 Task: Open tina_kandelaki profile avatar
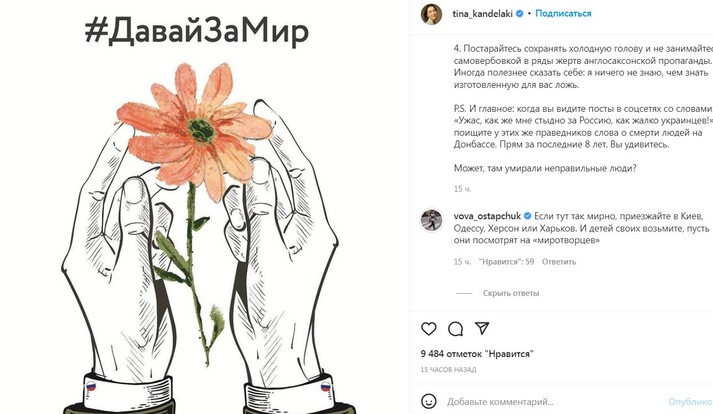(431, 14)
